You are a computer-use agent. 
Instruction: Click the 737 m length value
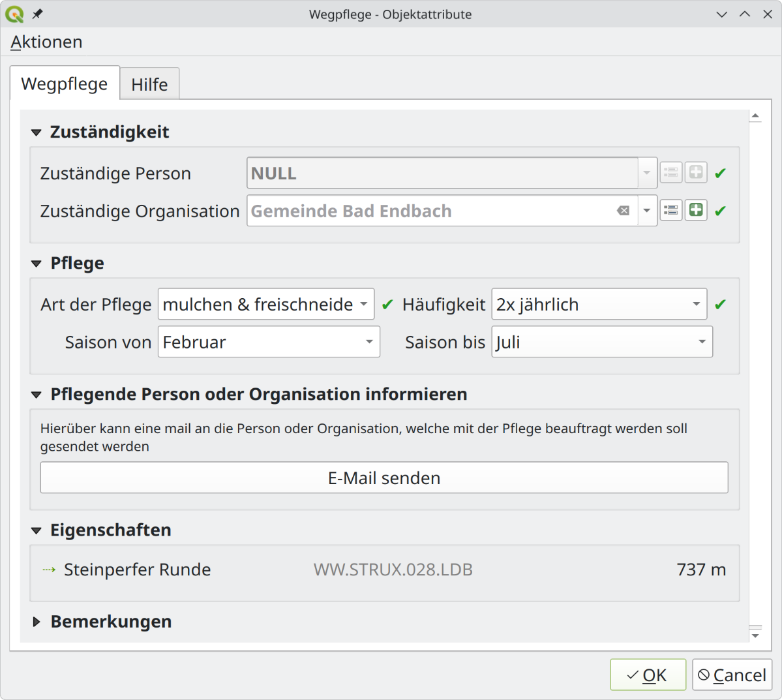pyautogui.click(x=701, y=570)
